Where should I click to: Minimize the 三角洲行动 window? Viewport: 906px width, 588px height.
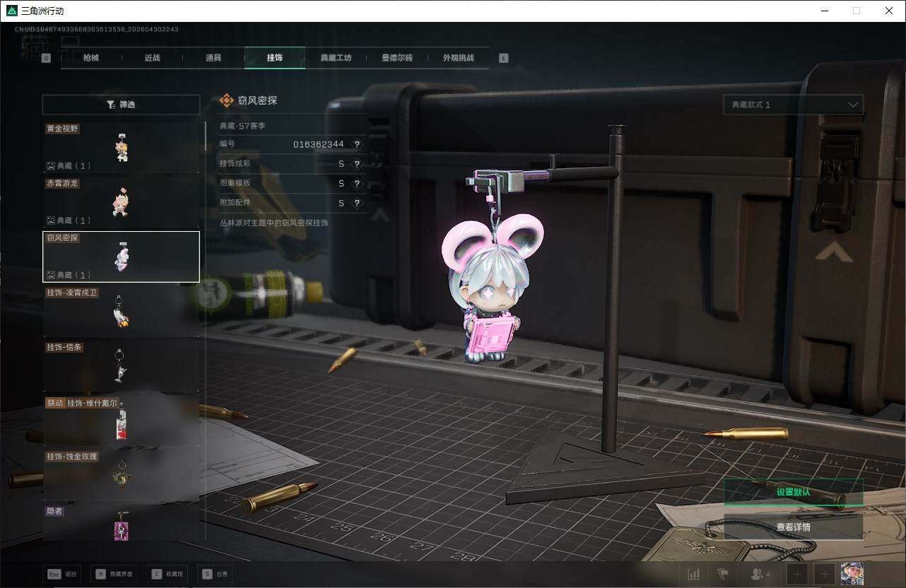[x=824, y=11]
